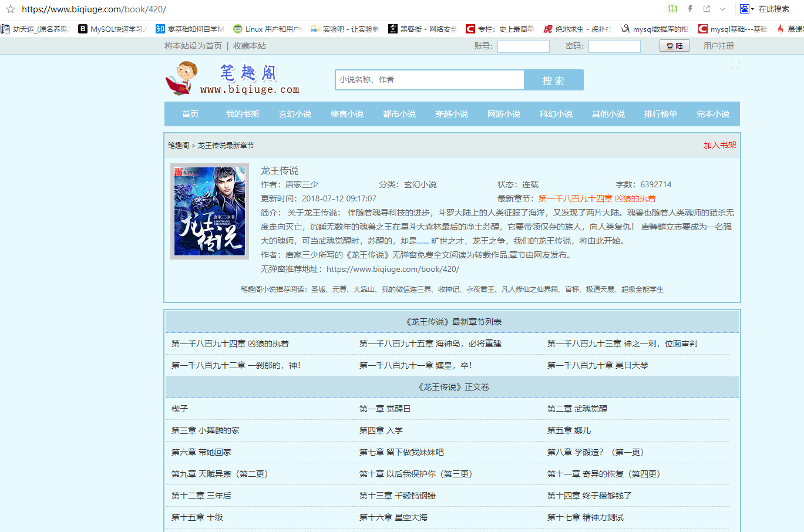This screenshot has width=804, height=532.
Task: Open the 用户注册 registration link
Action: point(719,46)
